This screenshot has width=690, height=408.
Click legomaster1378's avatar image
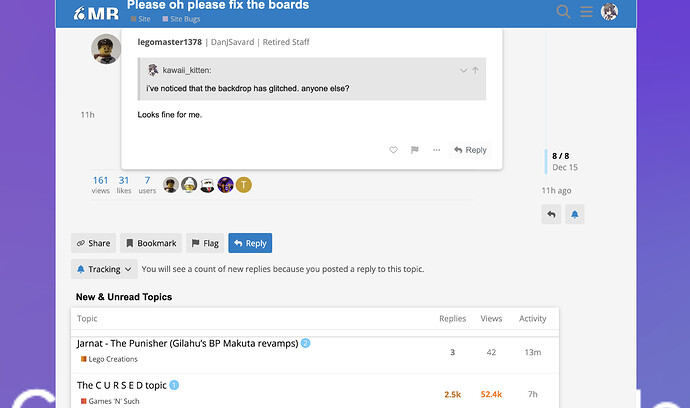[106, 49]
